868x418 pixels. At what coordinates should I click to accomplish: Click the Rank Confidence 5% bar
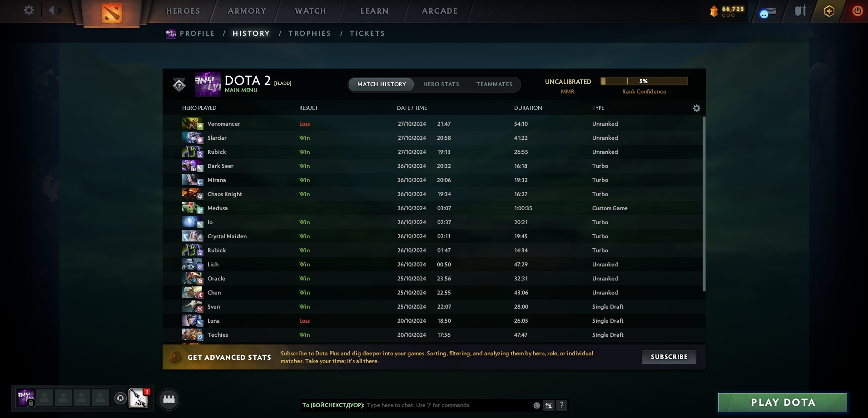(x=644, y=81)
